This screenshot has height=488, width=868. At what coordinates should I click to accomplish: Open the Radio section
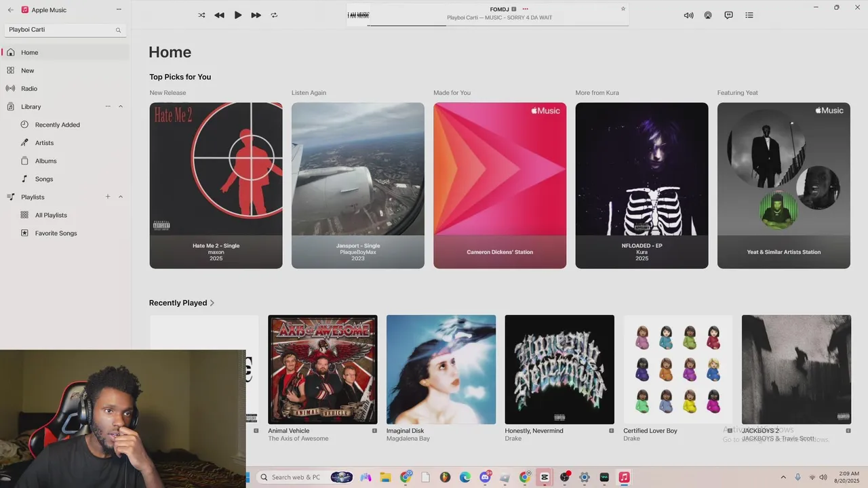65,89
